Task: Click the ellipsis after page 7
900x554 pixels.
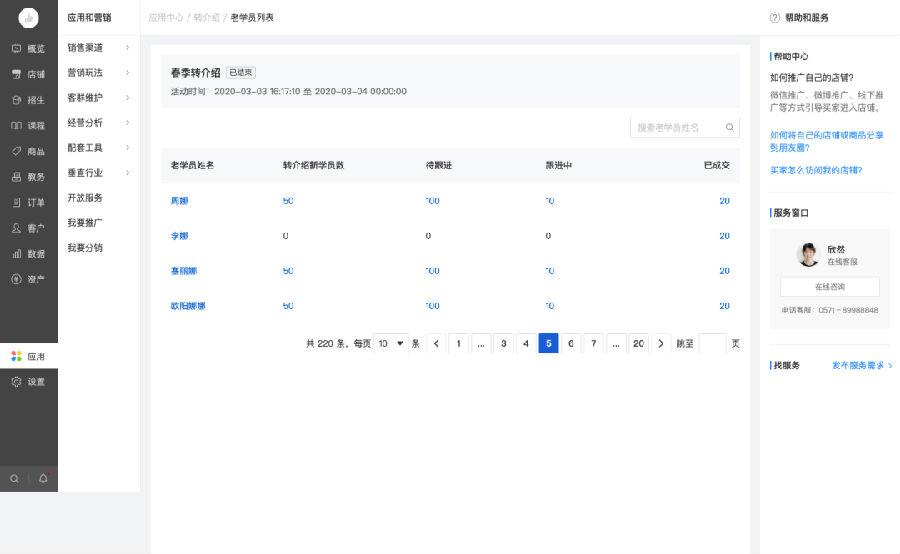Action: tap(616, 343)
